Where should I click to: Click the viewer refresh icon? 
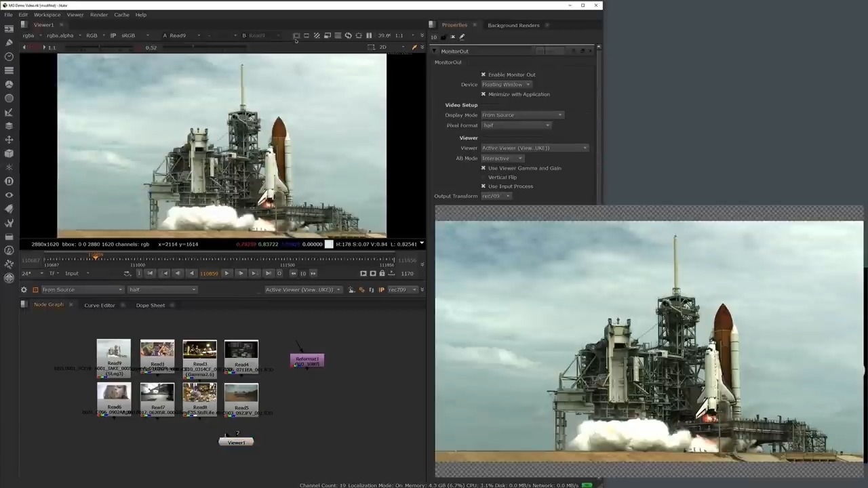pyautogui.click(x=348, y=35)
